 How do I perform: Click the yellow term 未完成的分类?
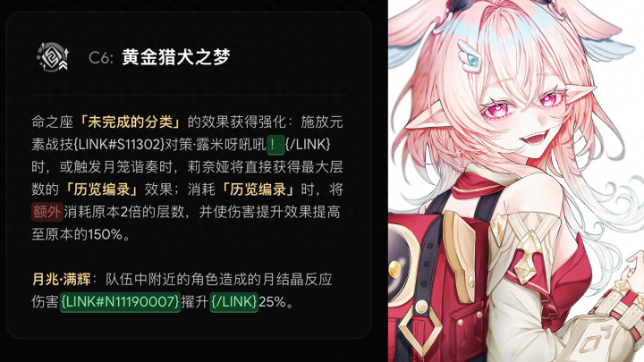tap(131, 122)
